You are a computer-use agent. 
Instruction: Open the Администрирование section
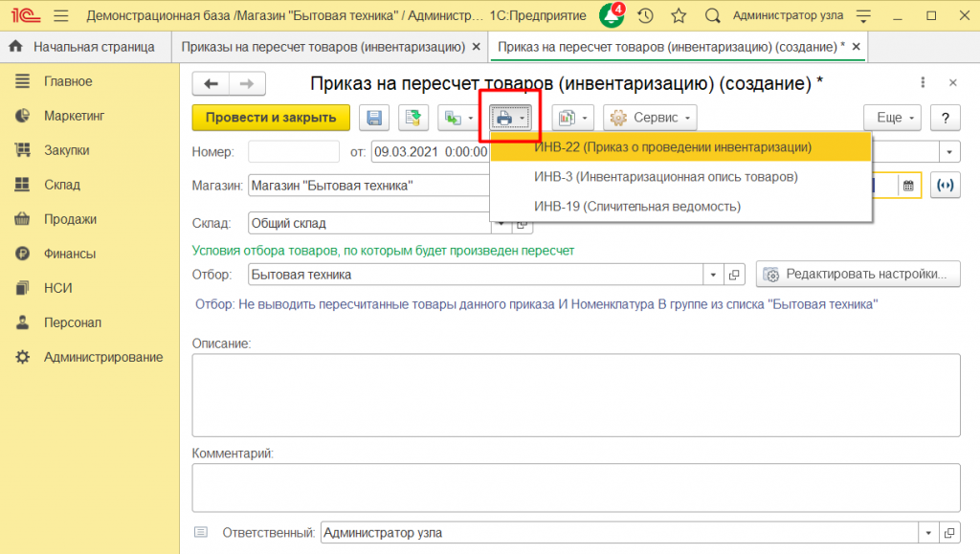coord(103,357)
